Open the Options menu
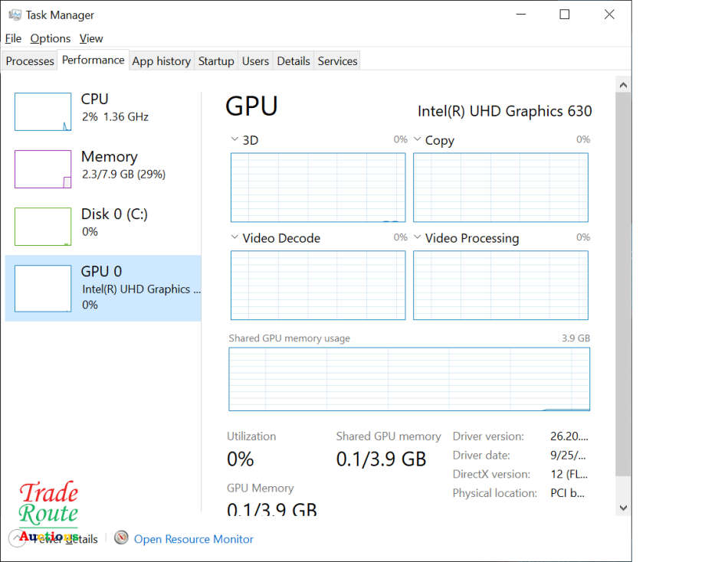Image resolution: width=728 pixels, height=562 pixels. 50,38
